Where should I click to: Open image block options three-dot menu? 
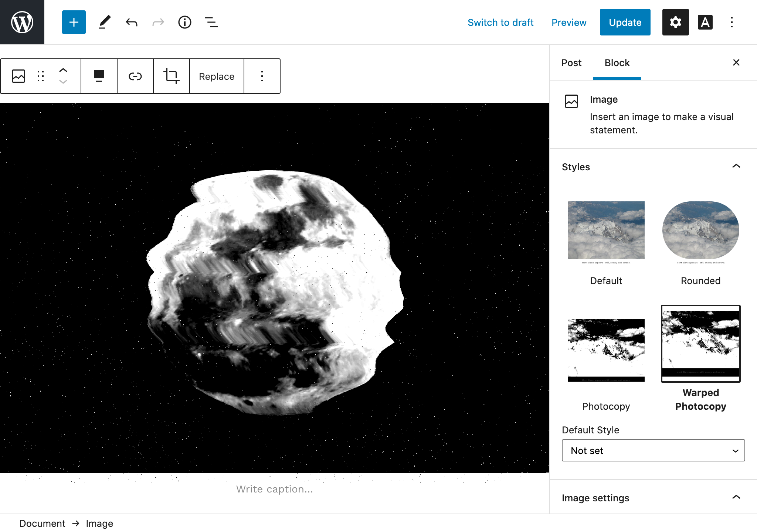[262, 76]
